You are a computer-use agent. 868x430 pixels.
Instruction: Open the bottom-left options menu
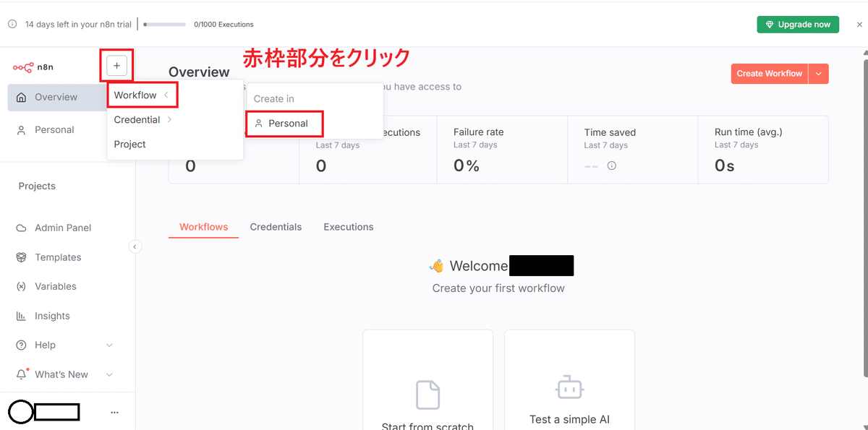(x=114, y=411)
